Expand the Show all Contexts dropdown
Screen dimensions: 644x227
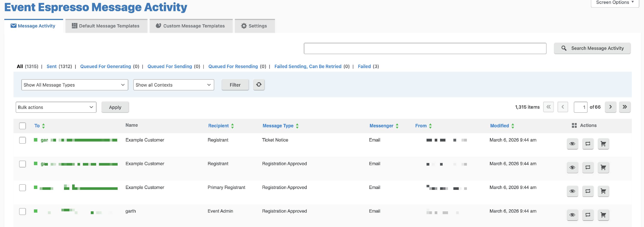[x=173, y=85]
